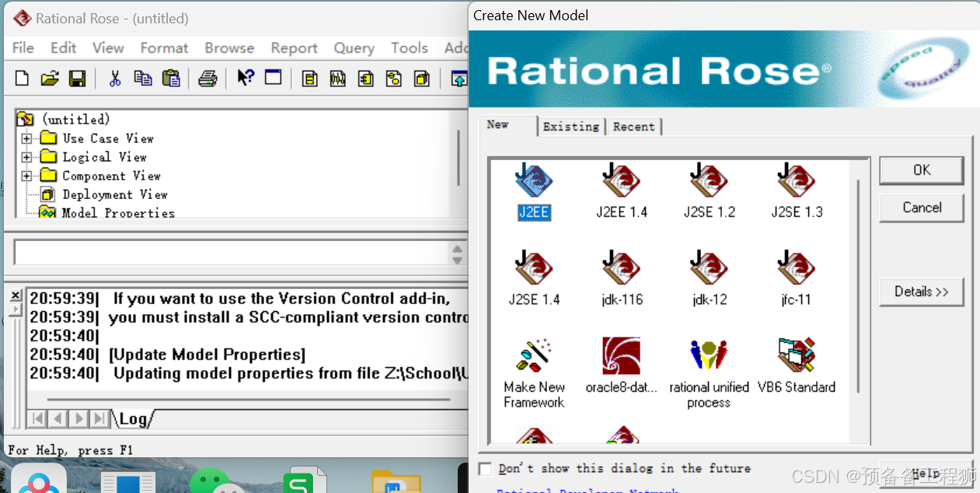Open the green WPS taskbar icon
Viewport: 980px width, 493px height.
(304, 481)
